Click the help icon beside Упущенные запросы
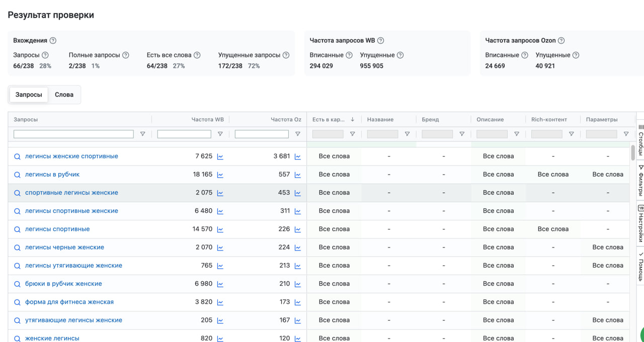Image resolution: width=644 pixels, height=342 pixels. tap(286, 55)
